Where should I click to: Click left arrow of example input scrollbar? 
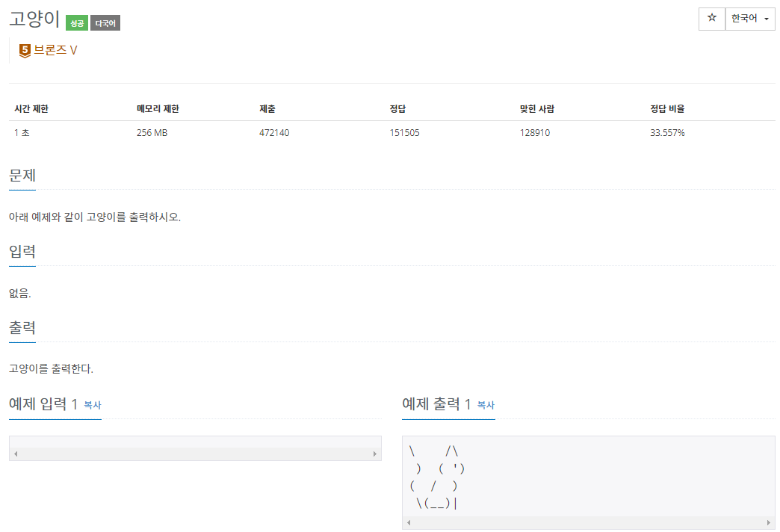click(16, 454)
